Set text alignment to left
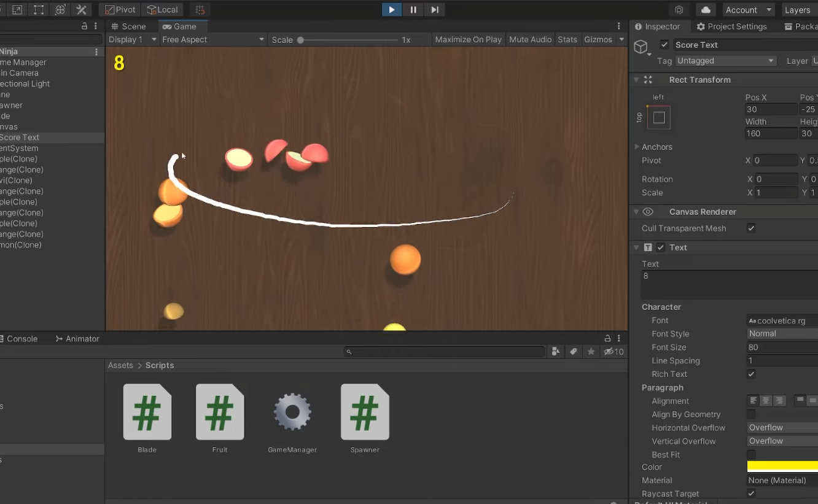This screenshot has height=504, width=818. [754, 401]
